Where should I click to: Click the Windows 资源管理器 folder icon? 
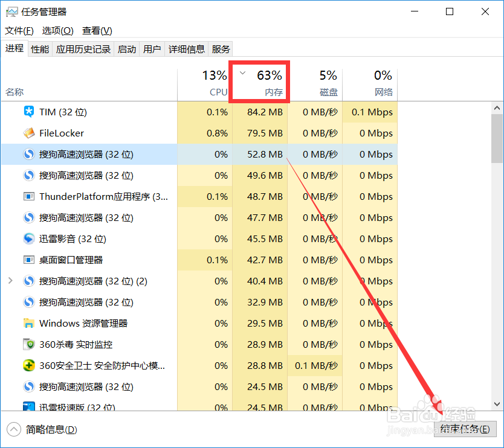(29, 323)
